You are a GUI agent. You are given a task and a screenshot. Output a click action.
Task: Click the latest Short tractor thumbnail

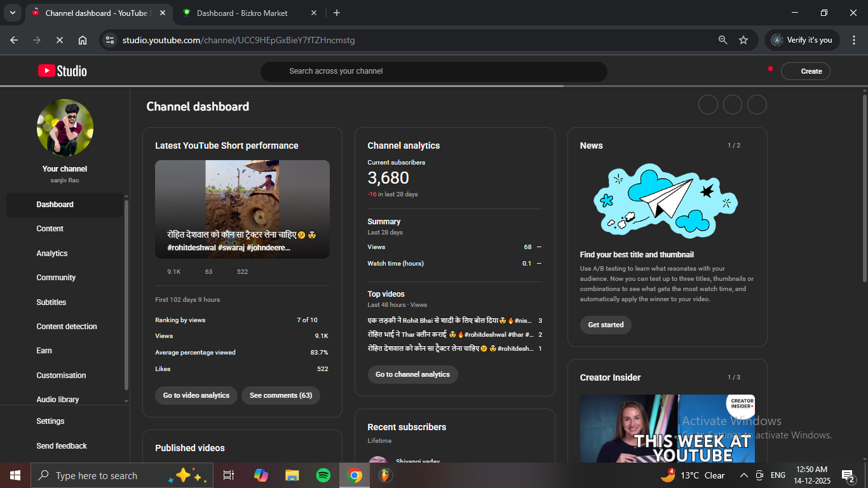coord(242,209)
